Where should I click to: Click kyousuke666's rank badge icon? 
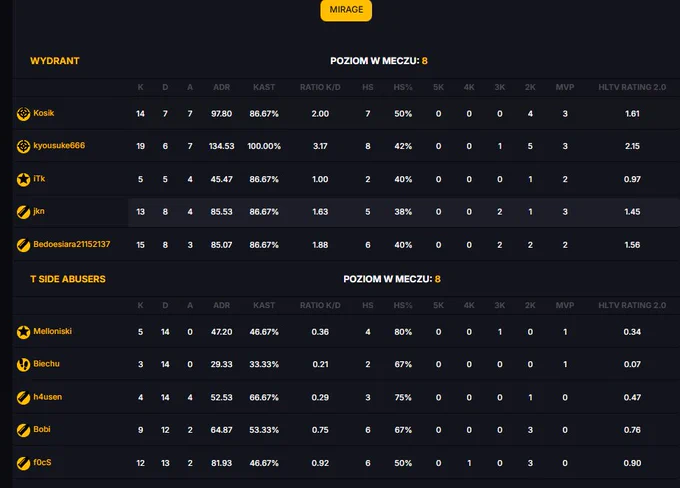(x=23, y=146)
